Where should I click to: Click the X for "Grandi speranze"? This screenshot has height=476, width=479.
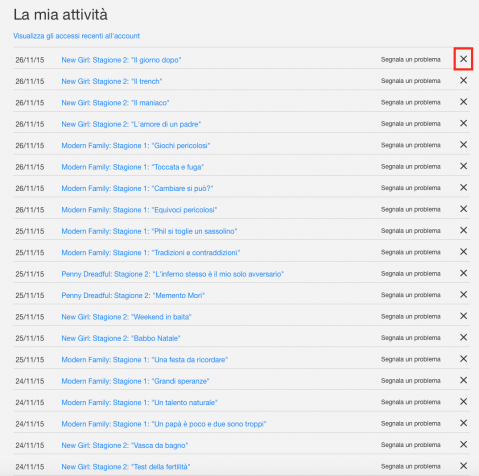463,380
